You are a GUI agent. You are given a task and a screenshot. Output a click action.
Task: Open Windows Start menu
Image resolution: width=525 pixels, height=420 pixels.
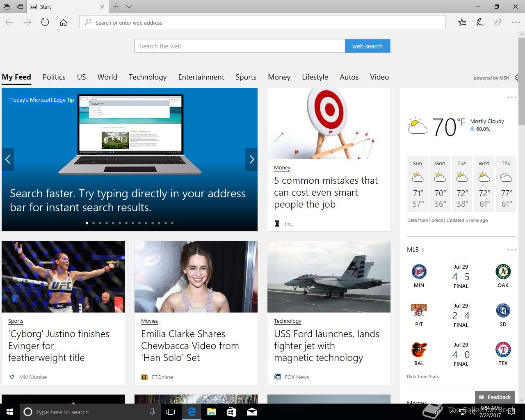(x=10, y=412)
